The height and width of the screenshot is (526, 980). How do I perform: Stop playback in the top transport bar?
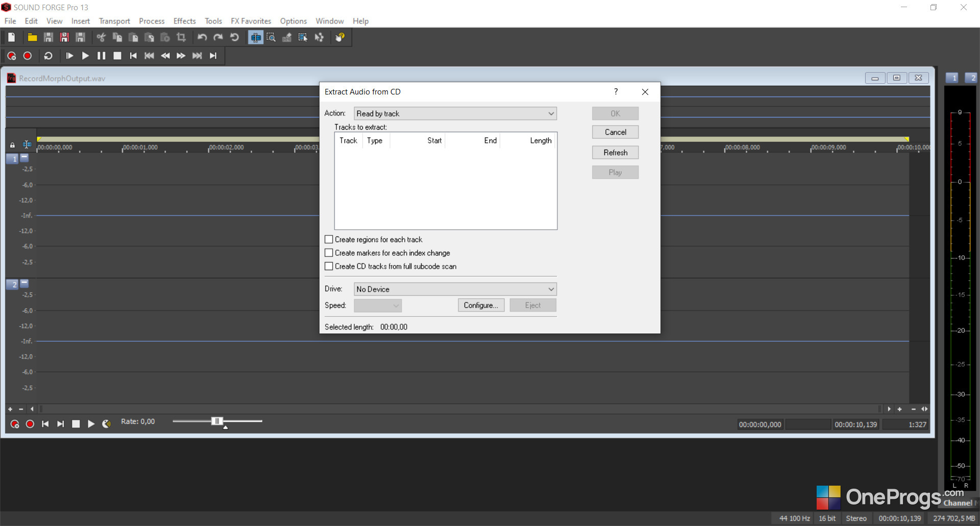click(x=117, y=56)
